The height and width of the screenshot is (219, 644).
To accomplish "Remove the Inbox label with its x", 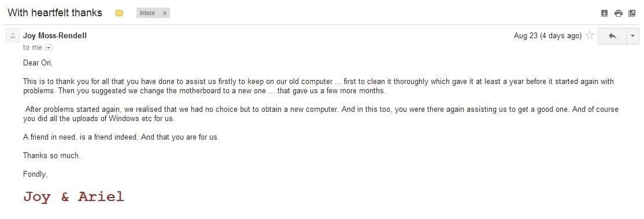I will coord(164,13).
